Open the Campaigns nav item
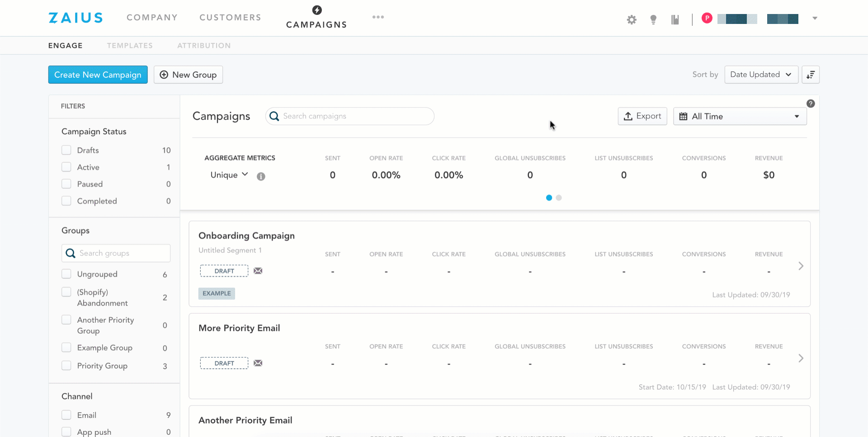868x437 pixels. point(316,24)
